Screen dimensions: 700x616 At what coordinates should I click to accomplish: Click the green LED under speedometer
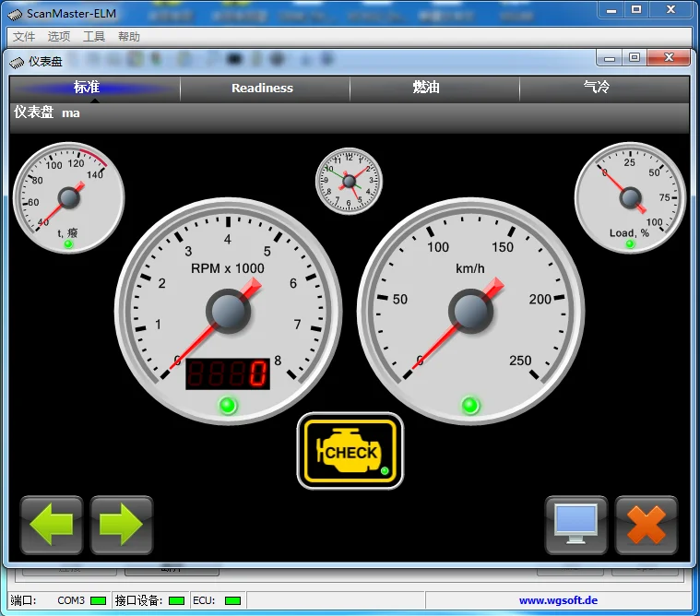tap(470, 406)
